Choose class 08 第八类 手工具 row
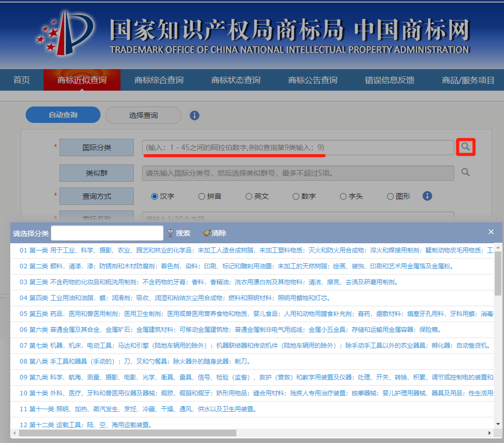This screenshot has height=443, width=504. coord(252,362)
